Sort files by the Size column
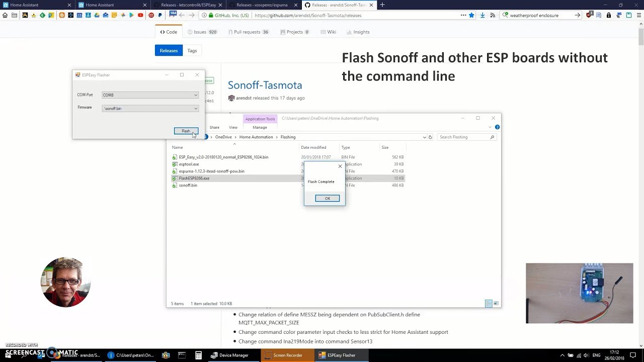Image resolution: width=644 pixels, height=362 pixels. (385, 147)
